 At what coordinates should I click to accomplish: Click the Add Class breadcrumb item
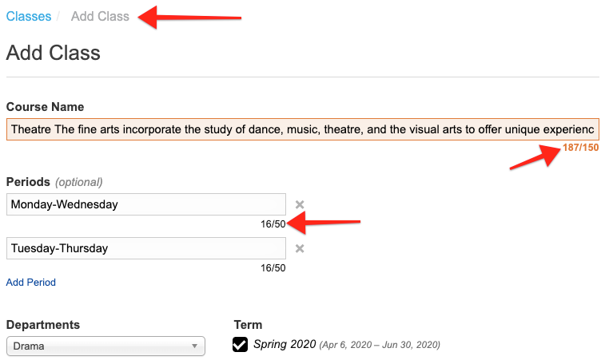100,16
